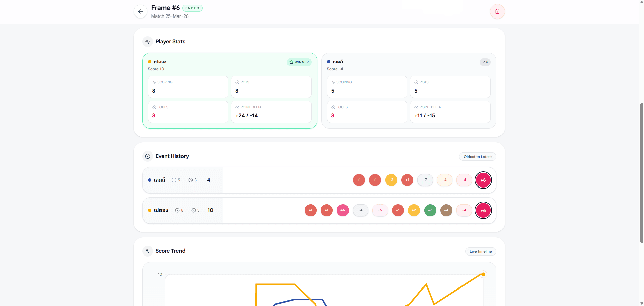Click the Player Stats pulse icon
644x306 pixels.
[148, 42]
